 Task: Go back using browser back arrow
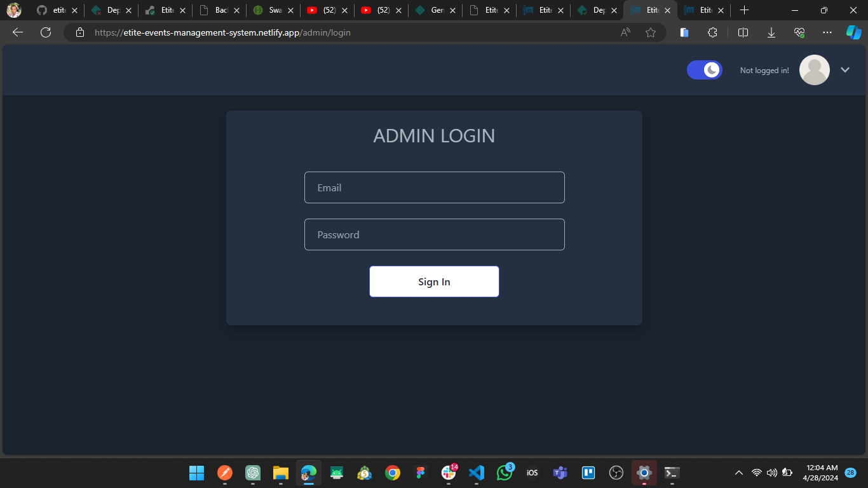(18, 32)
